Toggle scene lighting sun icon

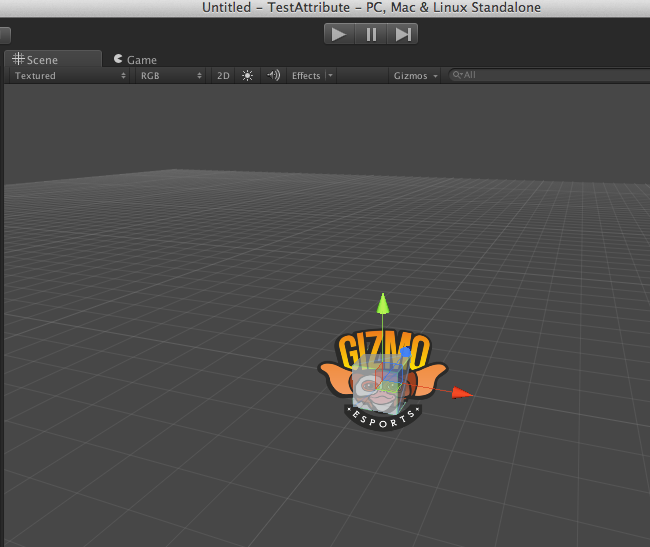pyautogui.click(x=247, y=75)
